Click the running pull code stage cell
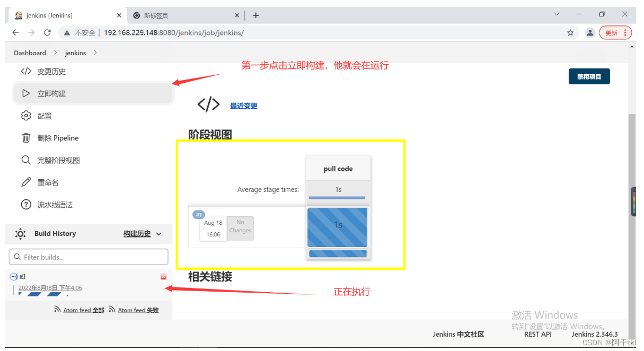Screen dimensions: 644x351 click(338, 227)
